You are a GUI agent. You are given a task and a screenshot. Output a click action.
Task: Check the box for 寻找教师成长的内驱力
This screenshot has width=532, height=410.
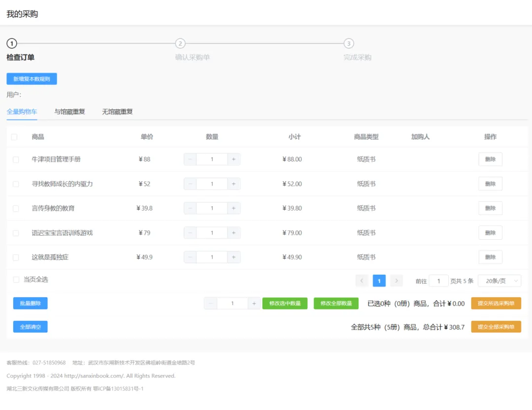pyautogui.click(x=16, y=184)
